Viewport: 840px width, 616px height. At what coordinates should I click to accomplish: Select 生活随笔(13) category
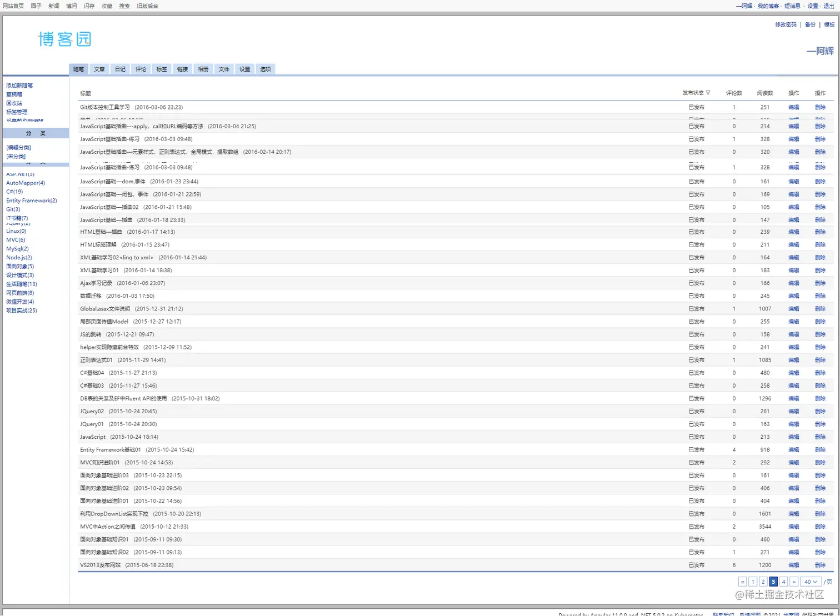tap(22, 284)
